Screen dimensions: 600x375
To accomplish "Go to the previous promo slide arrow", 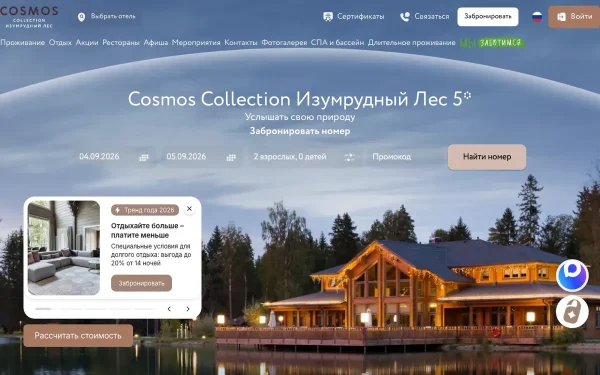I will [169, 309].
